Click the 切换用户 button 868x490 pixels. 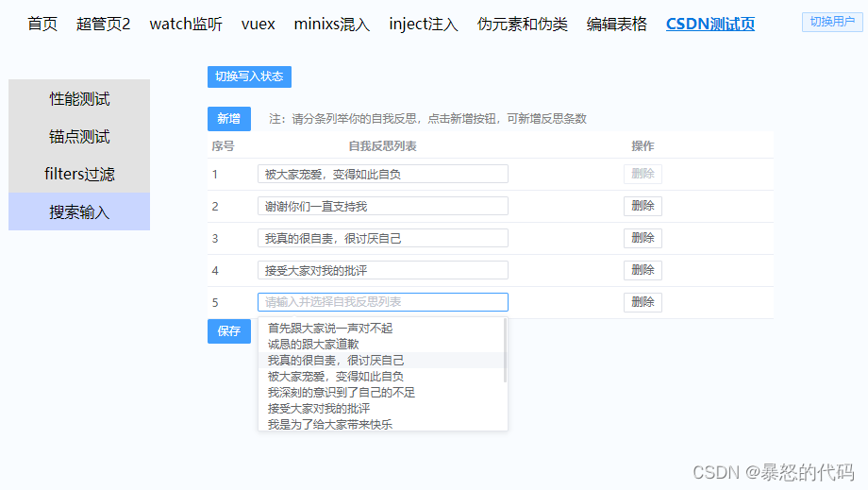pyautogui.click(x=832, y=22)
